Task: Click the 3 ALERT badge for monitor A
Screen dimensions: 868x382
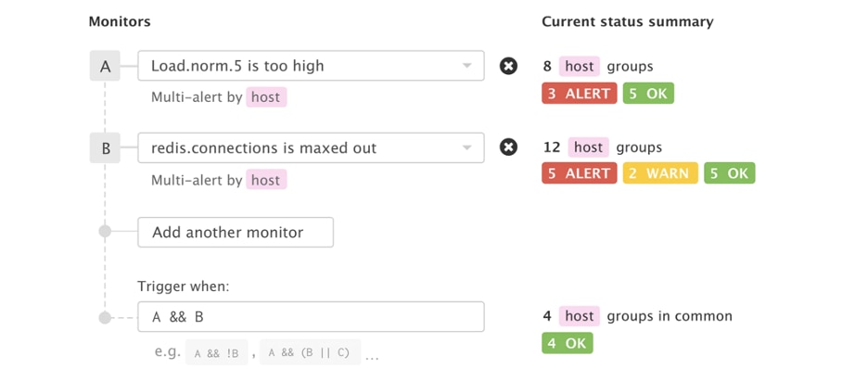Action: tap(579, 94)
